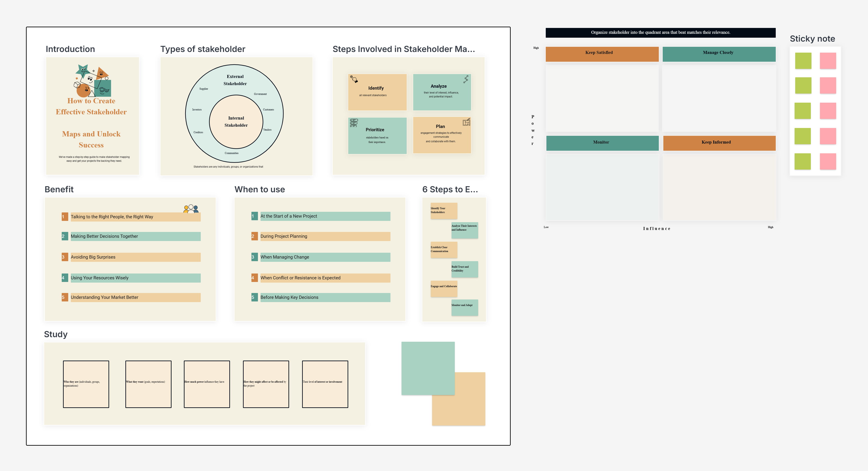Click the list icon on Prioritize card
Viewport: 868px width, 471px height.
point(354,123)
